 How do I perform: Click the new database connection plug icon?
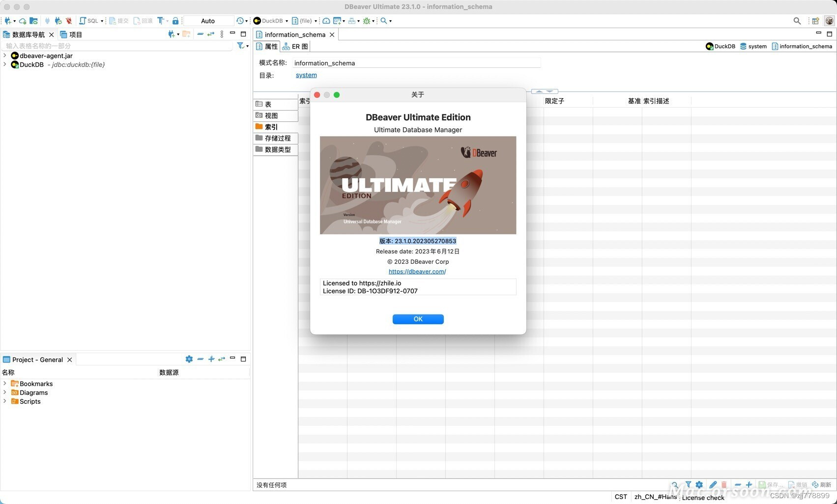pyautogui.click(x=7, y=21)
